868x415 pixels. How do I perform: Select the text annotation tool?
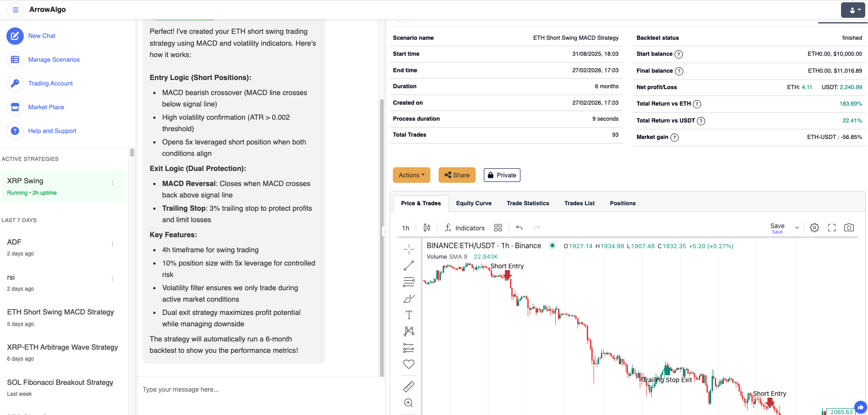(x=408, y=314)
